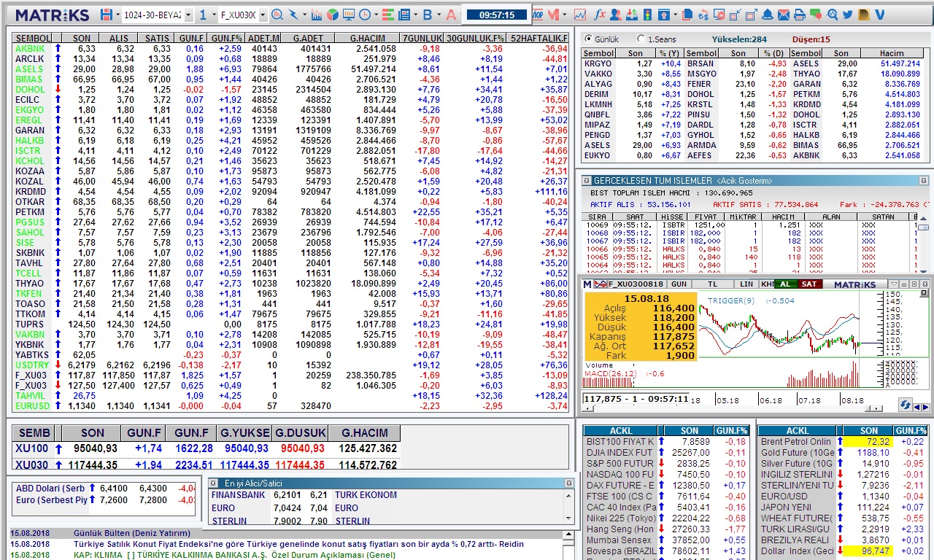Click KRGYO in the top gainers list
This screenshot has height=560, width=934.
click(x=598, y=63)
